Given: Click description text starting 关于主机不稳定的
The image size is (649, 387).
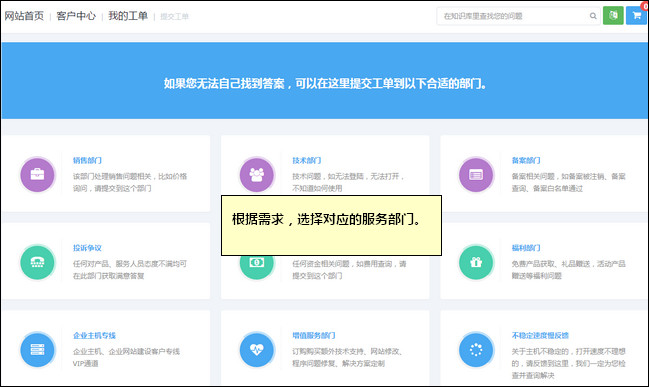Looking at the screenshot, I should pyautogui.click(x=568, y=363).
